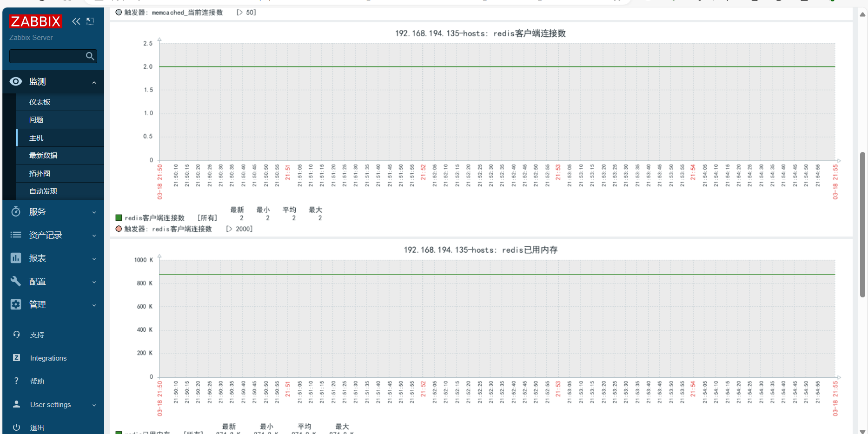This screenshot has width=868, height=434.
Task: Open 仪表板 submenu item
Action: tap(60, 102)
